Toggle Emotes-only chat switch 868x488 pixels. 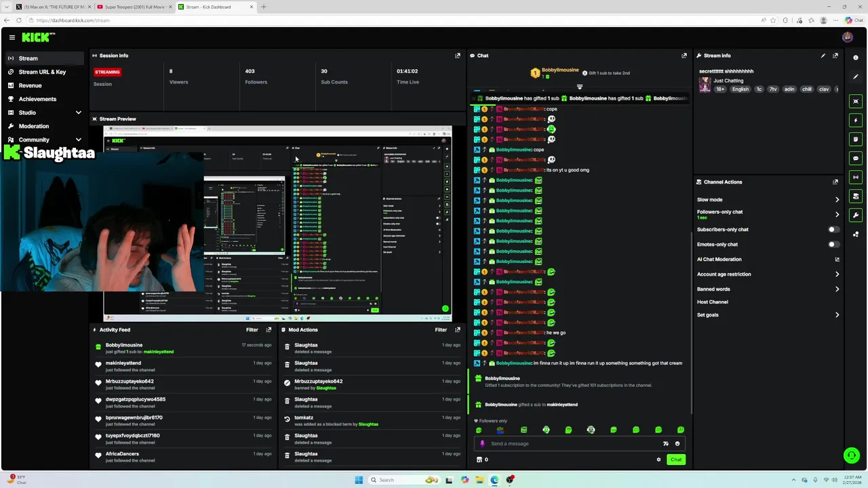pos(833,244)
